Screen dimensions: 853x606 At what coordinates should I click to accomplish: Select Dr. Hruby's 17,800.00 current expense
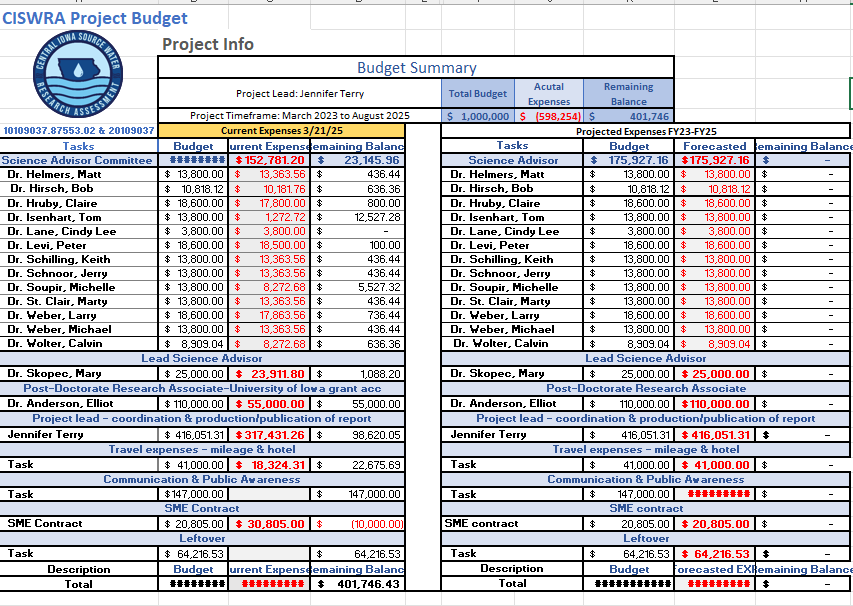pos(269,203)
